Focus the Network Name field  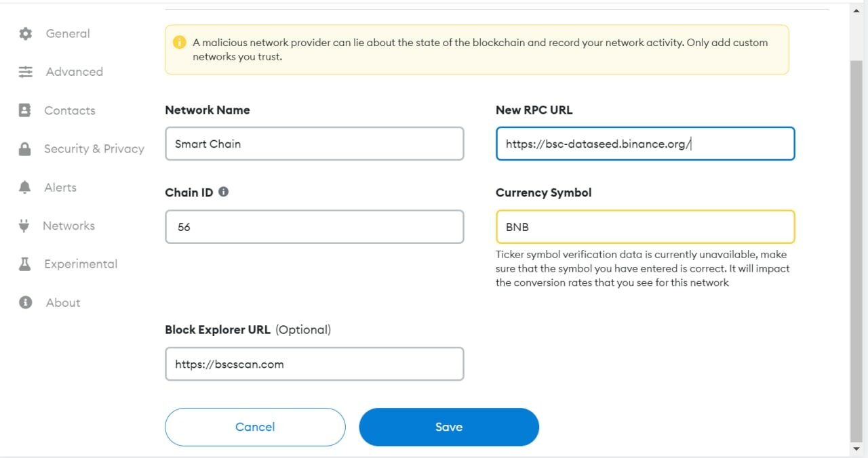coord(314,144)
